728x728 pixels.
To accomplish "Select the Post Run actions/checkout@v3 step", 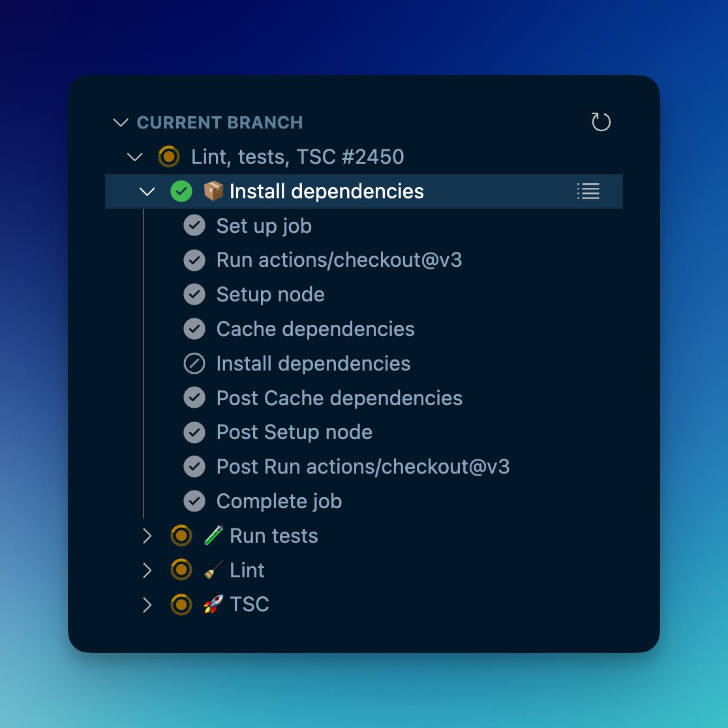I will point(363,466).
